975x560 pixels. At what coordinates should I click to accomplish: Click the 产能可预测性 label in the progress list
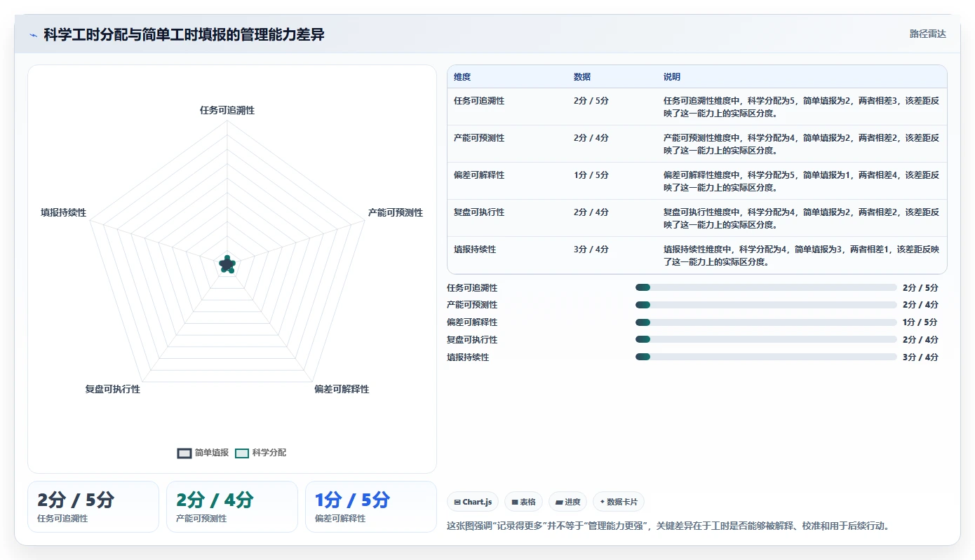tap(472, 305)
